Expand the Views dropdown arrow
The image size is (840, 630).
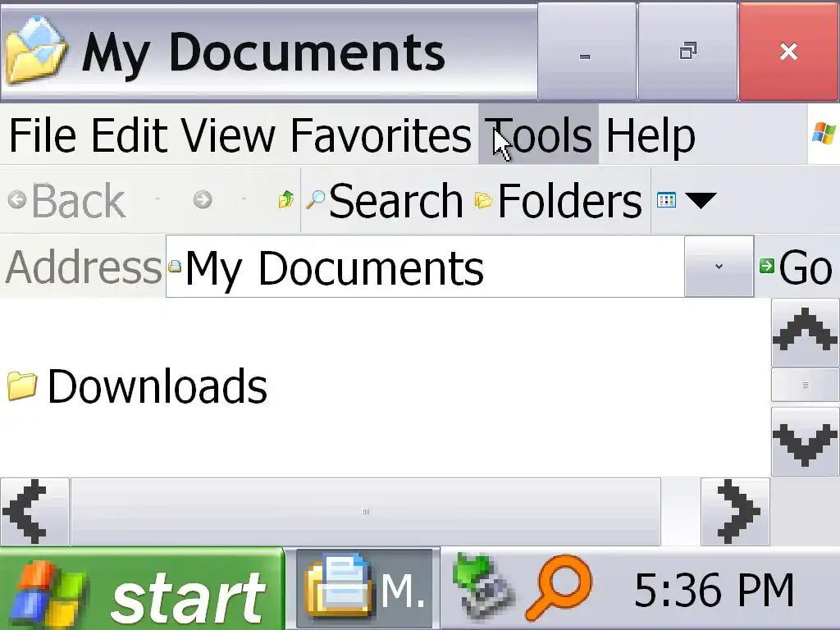point(701,200)
